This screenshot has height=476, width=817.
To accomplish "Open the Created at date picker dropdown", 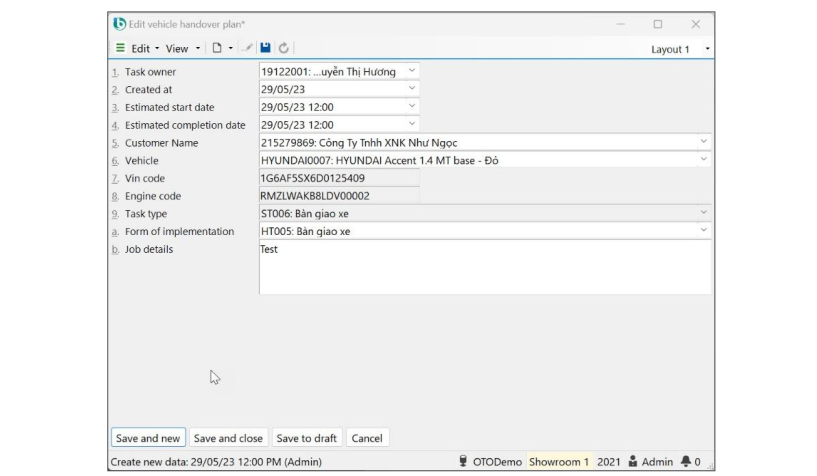I will pyautogui.click(x=412, y=89).
